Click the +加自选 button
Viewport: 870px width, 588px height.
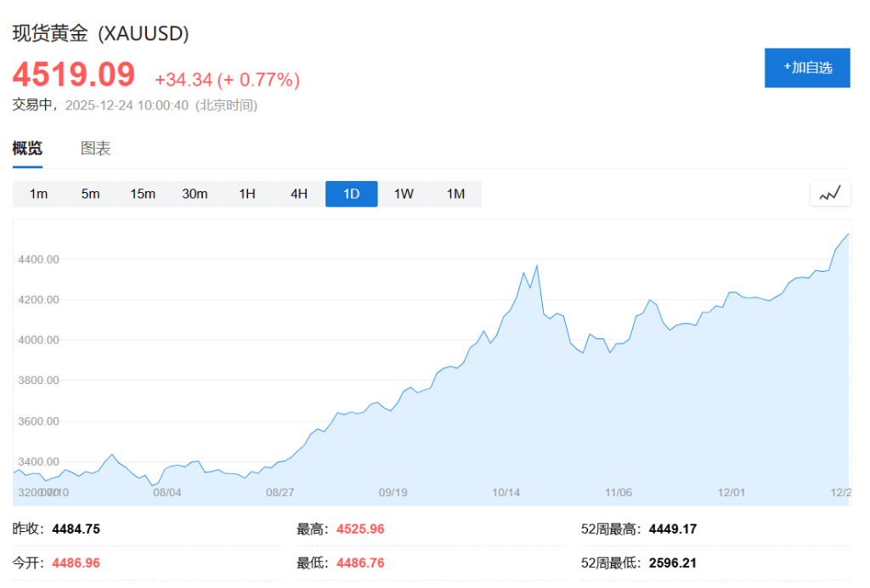click(x=807, y=68)
